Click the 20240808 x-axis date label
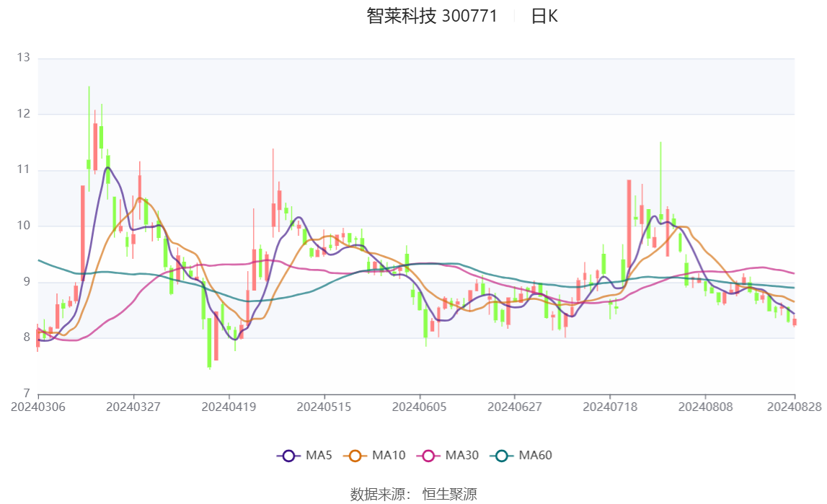This screenshot has height=504, width=827. tap(706, 407)
